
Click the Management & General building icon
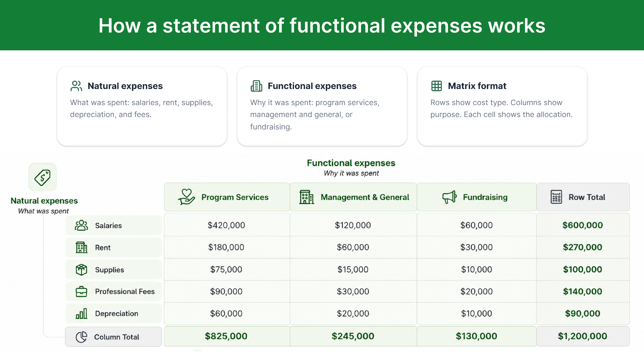click(306, 197)
